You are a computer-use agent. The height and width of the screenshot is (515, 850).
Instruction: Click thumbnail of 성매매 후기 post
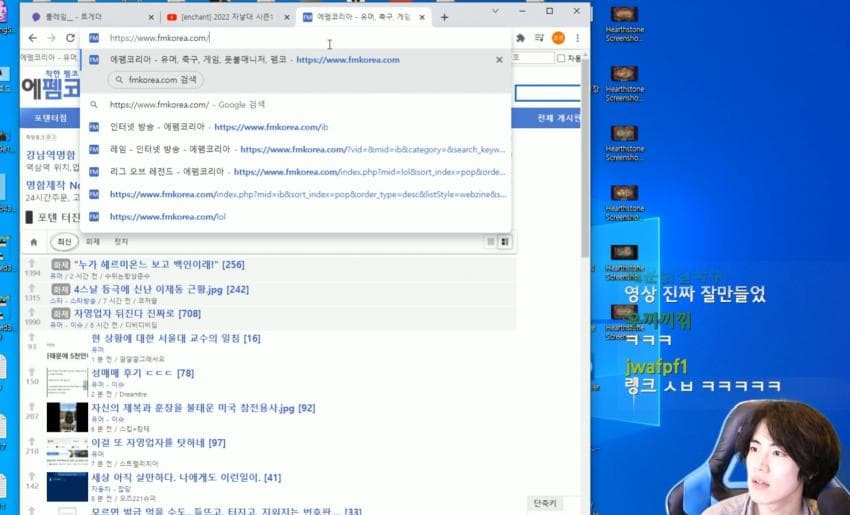click(67, 382)
